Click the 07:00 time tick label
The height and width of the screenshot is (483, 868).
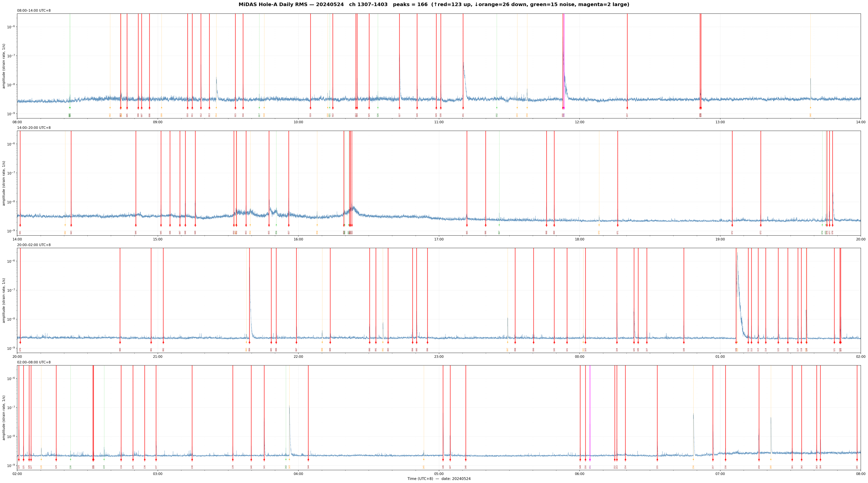click(x=720, y=474)
